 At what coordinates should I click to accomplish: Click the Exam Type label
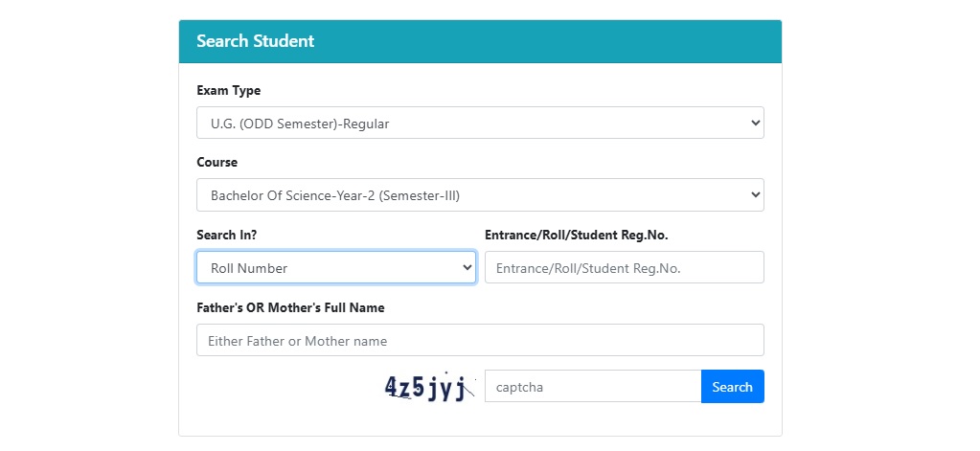(x=228, y=90)
